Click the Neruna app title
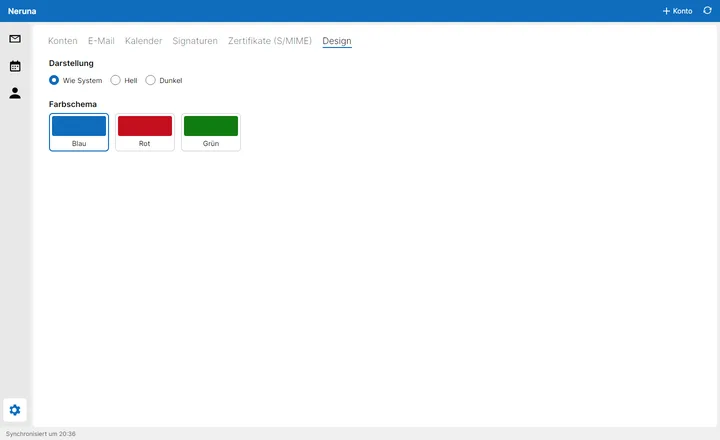Screen dimensions: 720x440 (22, 11)
